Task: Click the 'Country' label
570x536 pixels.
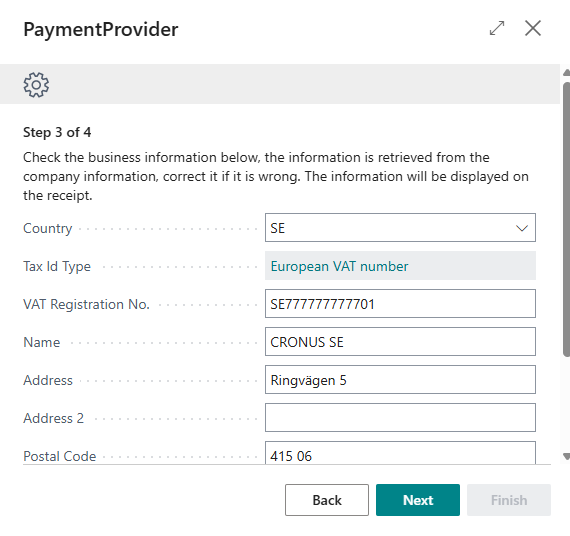Action: tap(48, 228)
